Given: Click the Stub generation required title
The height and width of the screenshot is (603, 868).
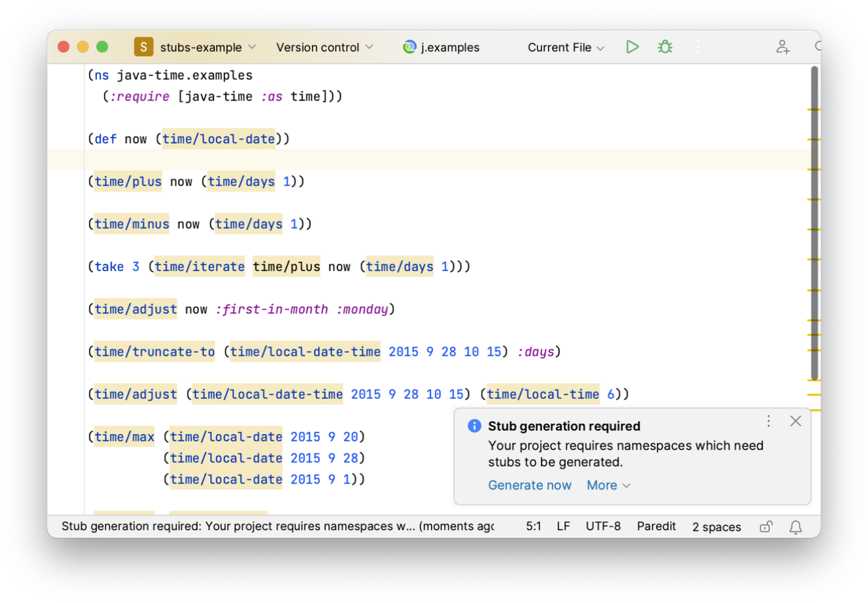Looking at the screenshot, I should (x=564, y=426).
